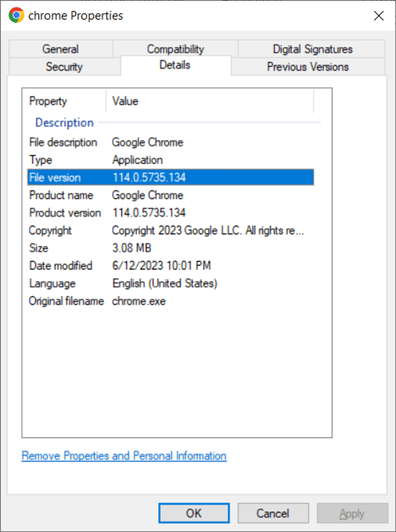This screenshot has height=532, width=396.
Task: Select the Original filename label
Action: (x=66, y=301)
